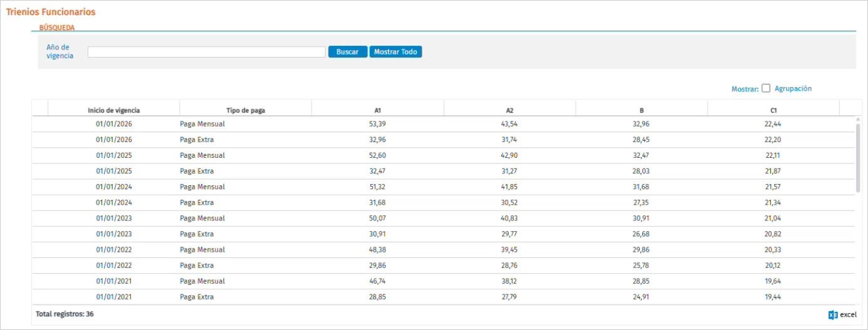The height and width of the screenshot is (330, 868).
Task: Select the A2 value 27,79
Action: tap(510, 297)
